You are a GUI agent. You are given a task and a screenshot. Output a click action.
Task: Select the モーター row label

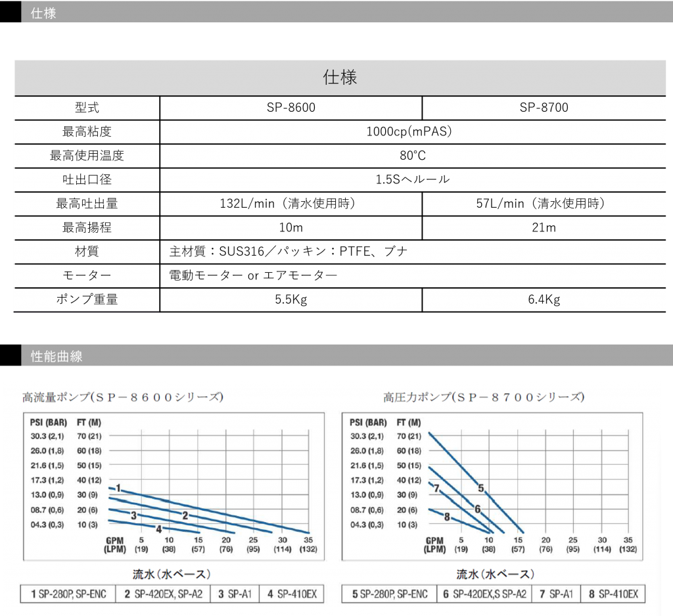tap(87, 275)
